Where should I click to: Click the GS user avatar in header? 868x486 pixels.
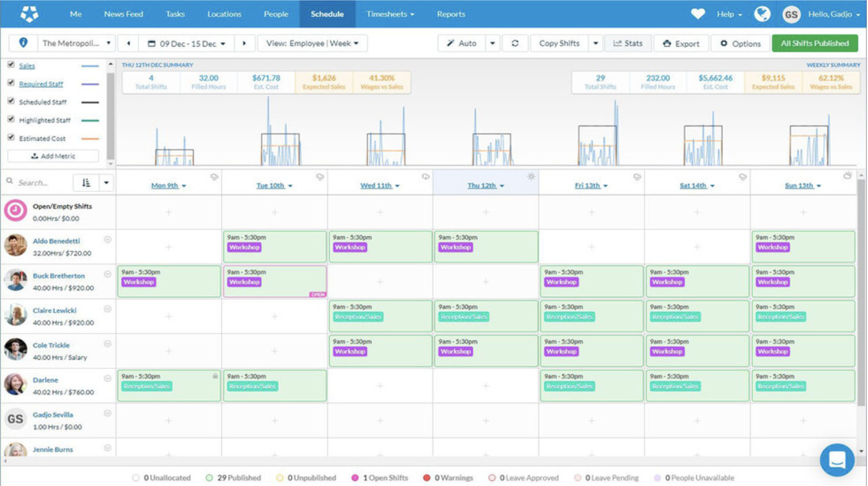791,14
